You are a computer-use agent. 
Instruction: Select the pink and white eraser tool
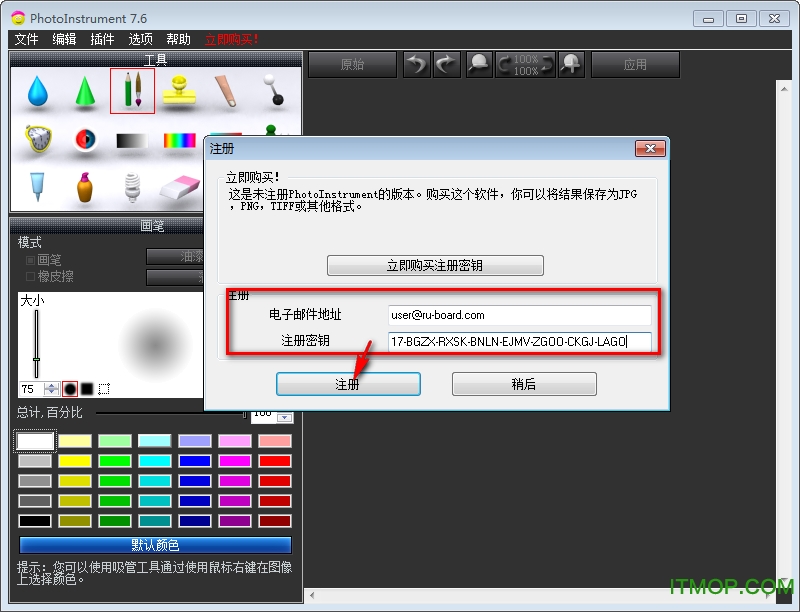pyautogui.click(x=180, y=188)
